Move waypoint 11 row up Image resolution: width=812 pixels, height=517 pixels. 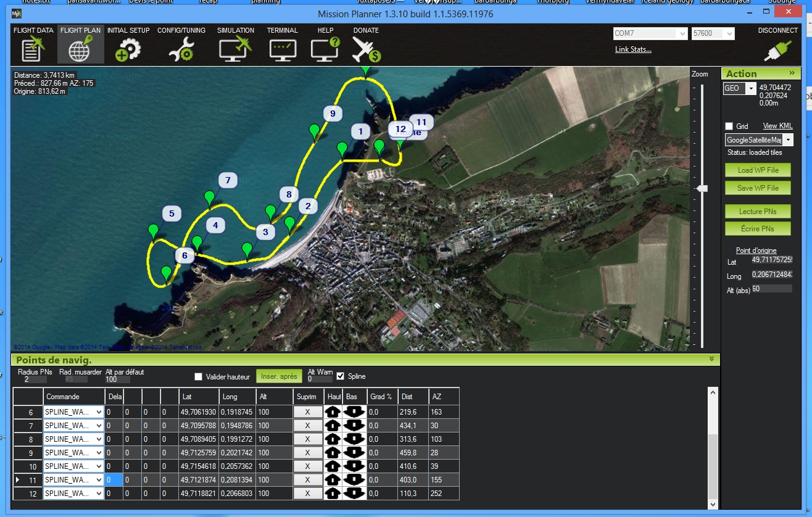tap(333, 480)
